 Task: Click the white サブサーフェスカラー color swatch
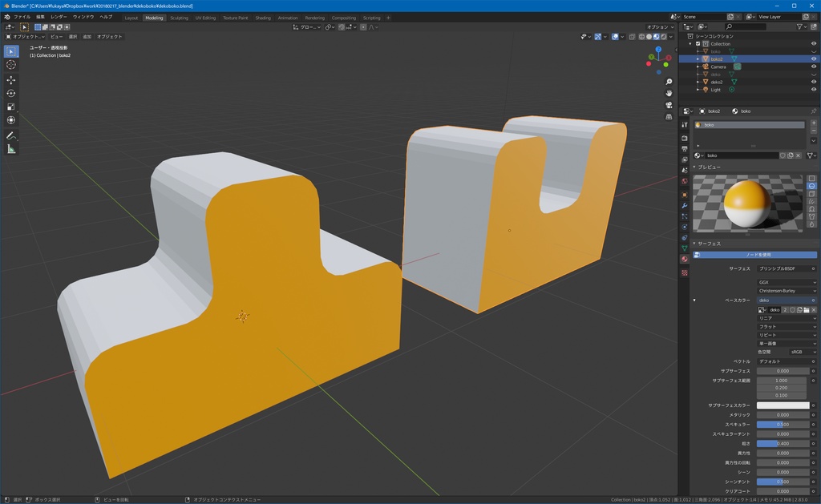782,405
